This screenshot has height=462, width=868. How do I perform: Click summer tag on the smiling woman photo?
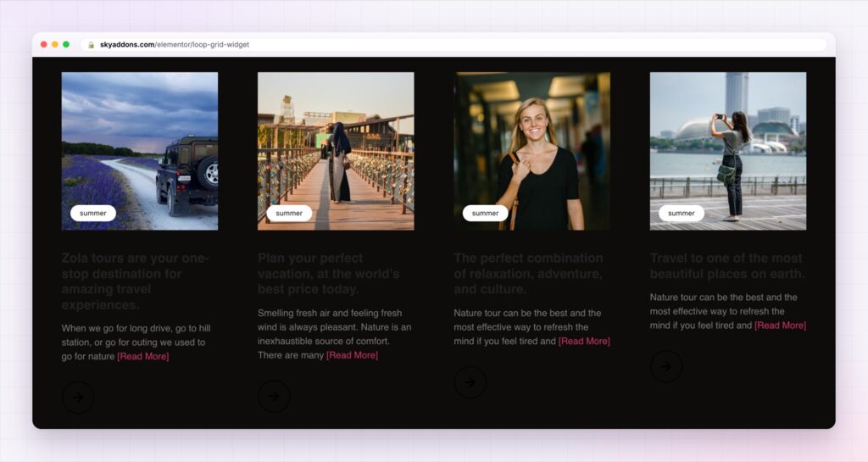click(x=485, y=213)
